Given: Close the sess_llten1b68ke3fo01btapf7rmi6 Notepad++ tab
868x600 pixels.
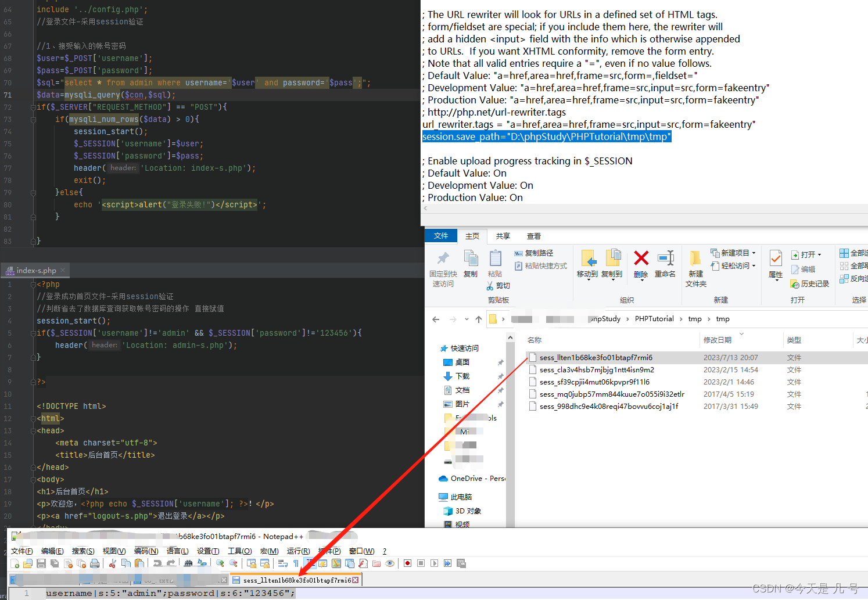Looking at the screenshot, I should coord(355,580).
